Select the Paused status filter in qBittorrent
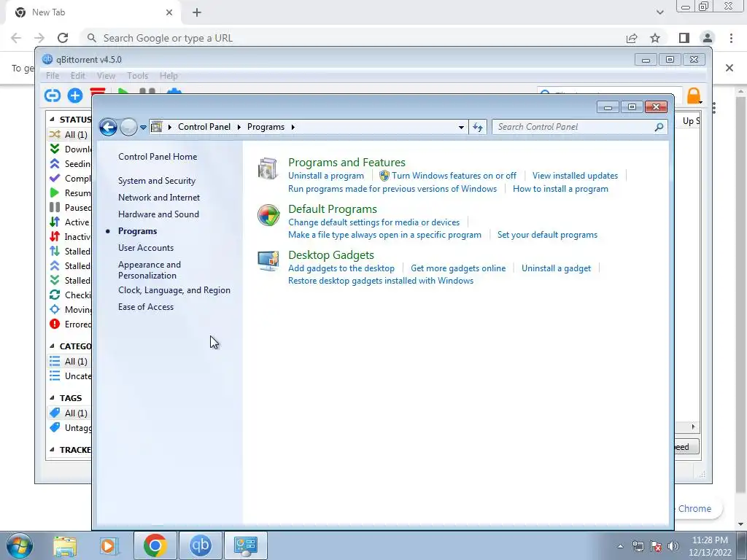The width and height of the screenshot is (747, 560). (x=70, y=208)
